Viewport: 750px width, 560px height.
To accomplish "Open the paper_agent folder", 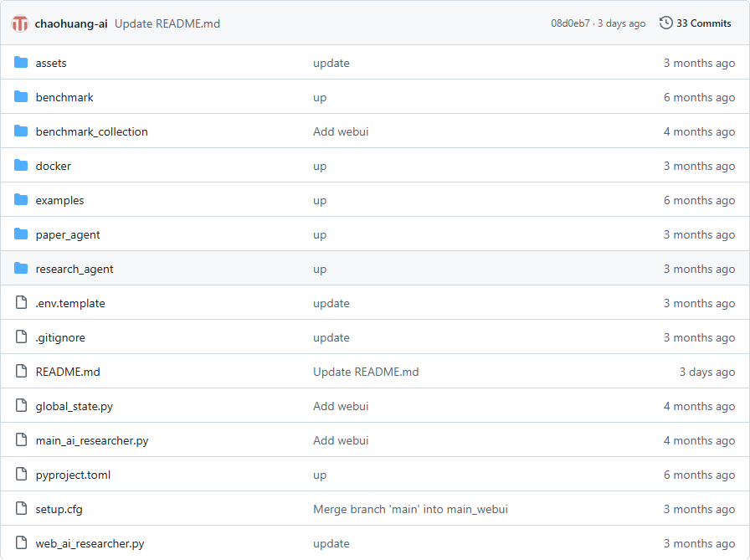I will coord(68,234).
